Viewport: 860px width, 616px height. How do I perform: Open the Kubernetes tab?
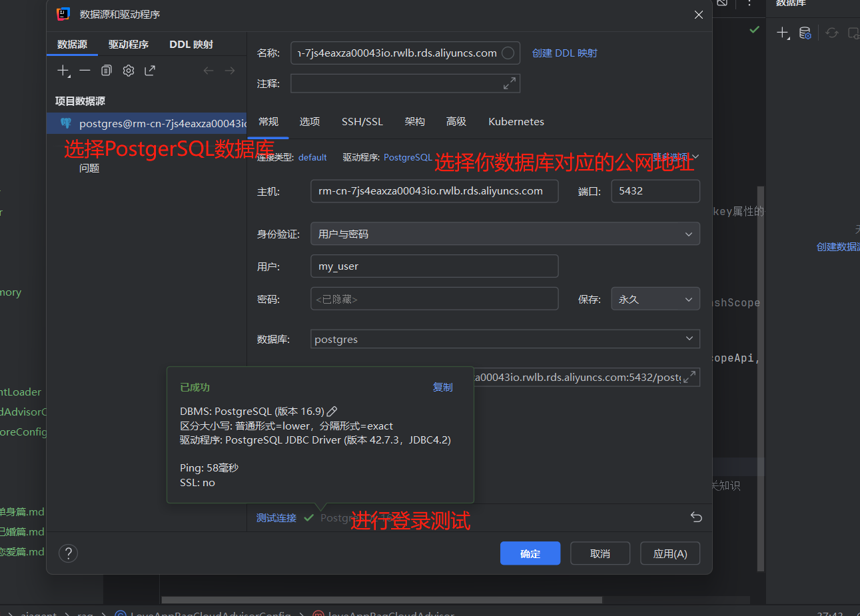coord(516,122)
